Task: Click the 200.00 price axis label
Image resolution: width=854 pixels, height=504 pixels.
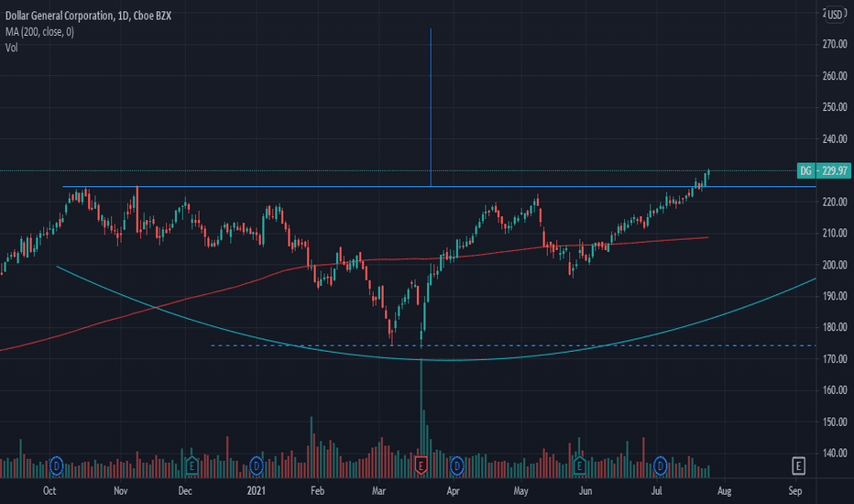Action: point(835,264)
